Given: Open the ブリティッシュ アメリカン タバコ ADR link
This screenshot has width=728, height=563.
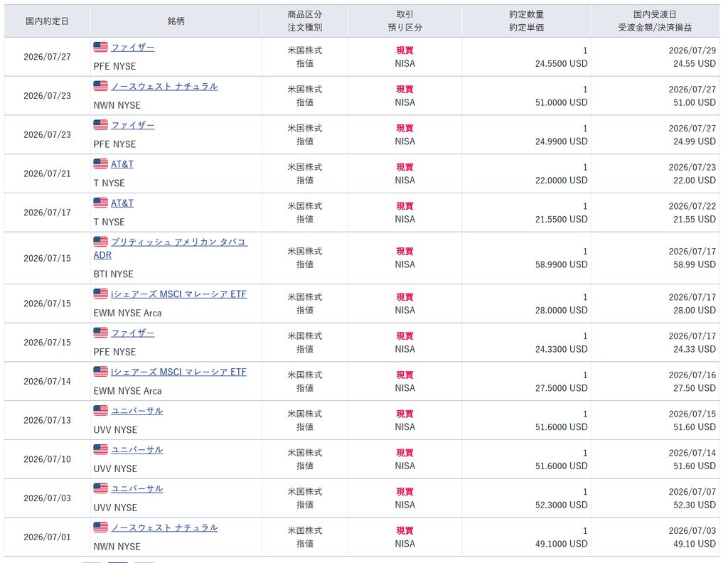Looking at the screenshot, I should pos(171,248).
